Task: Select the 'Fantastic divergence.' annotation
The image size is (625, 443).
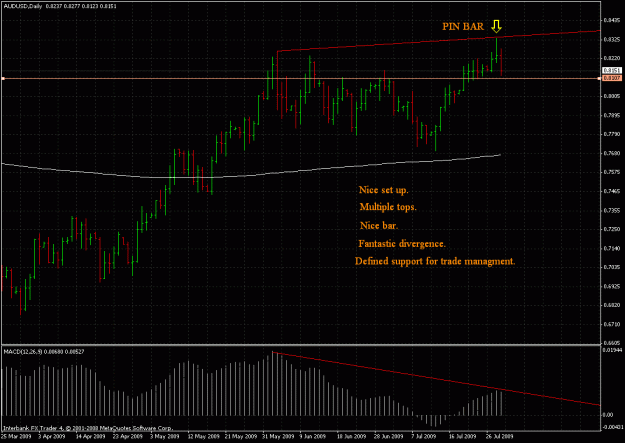Action: pos(402,244)
